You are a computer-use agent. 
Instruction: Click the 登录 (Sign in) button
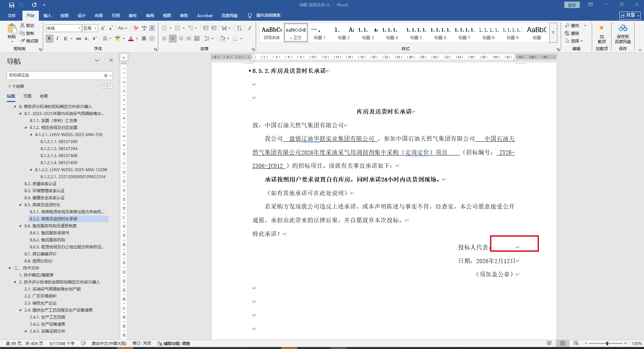point(572,5)
